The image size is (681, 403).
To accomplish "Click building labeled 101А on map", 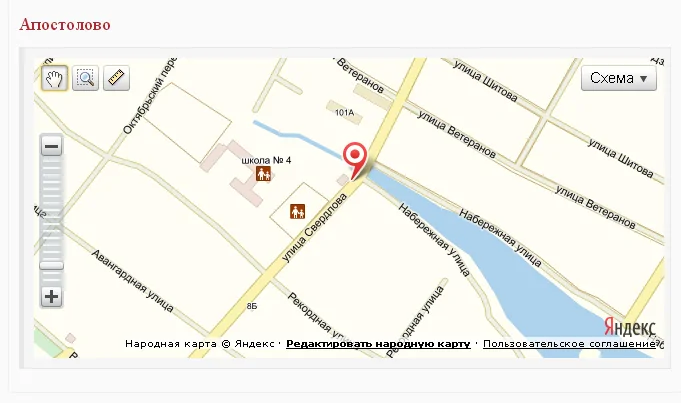I will (345, 112).
